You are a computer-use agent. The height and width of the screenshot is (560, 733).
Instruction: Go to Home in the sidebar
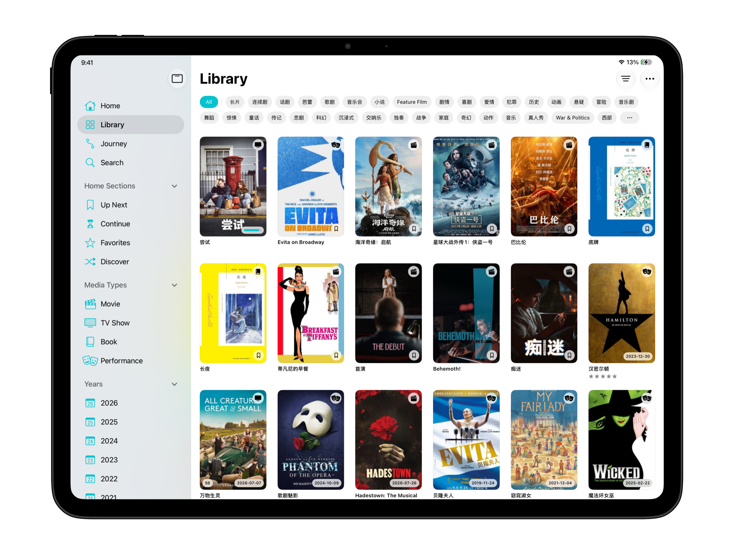tap(130, 106)
